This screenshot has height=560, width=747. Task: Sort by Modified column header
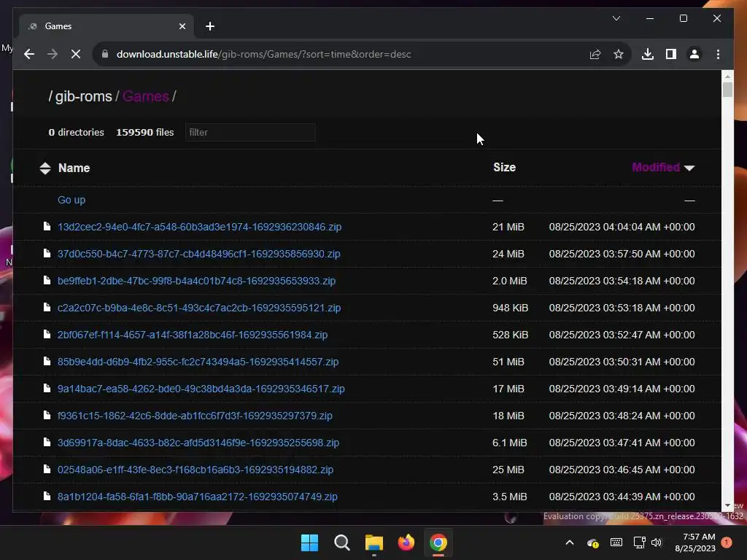point(656,167)
